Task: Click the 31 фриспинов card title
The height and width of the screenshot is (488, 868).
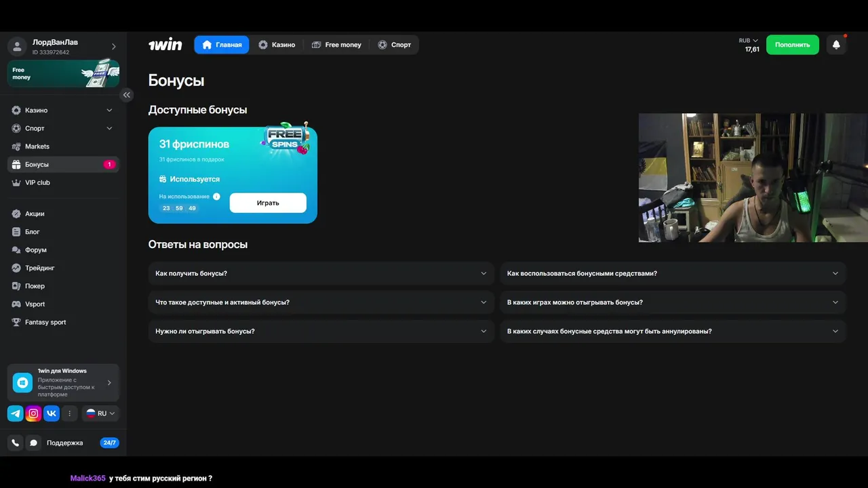Action: pos(194,144)
